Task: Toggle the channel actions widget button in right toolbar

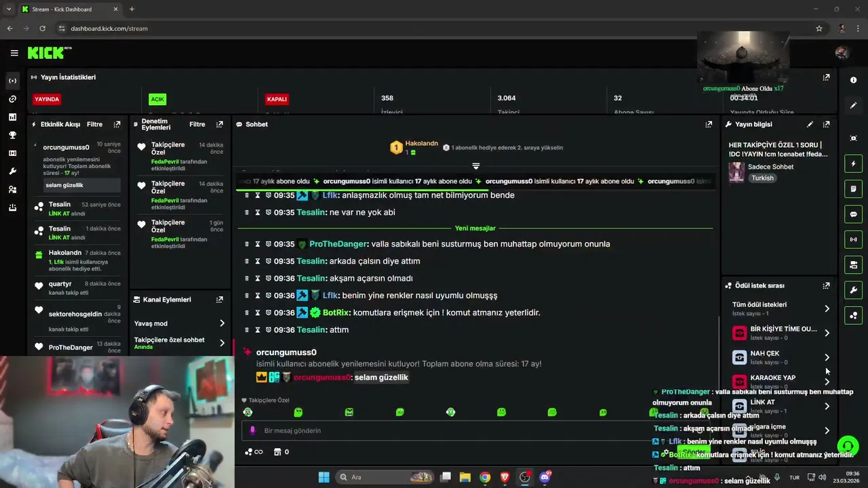Action: [853, 264]
